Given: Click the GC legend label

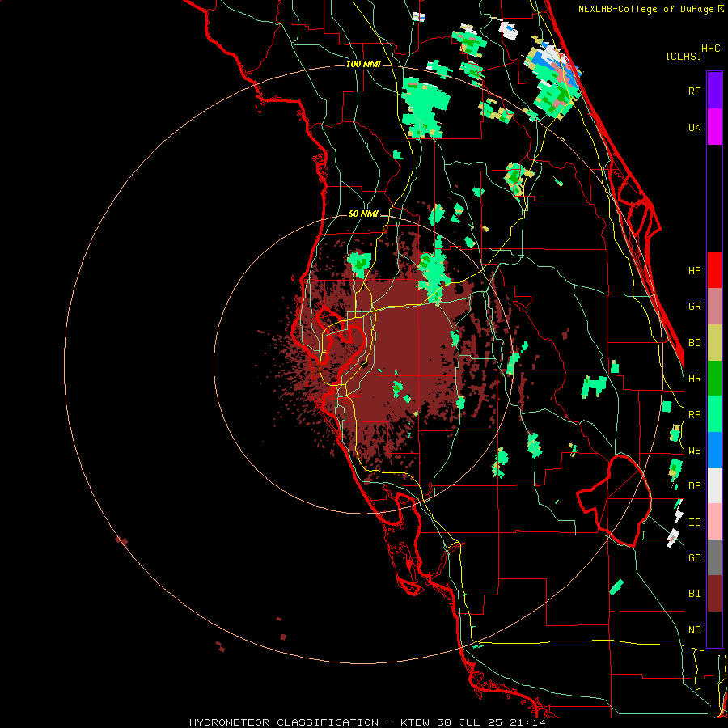Looking at the screenshot, I should (694, 558).
